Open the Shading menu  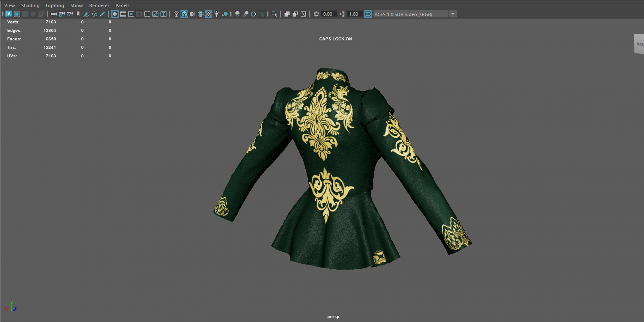tap(30, 6)
